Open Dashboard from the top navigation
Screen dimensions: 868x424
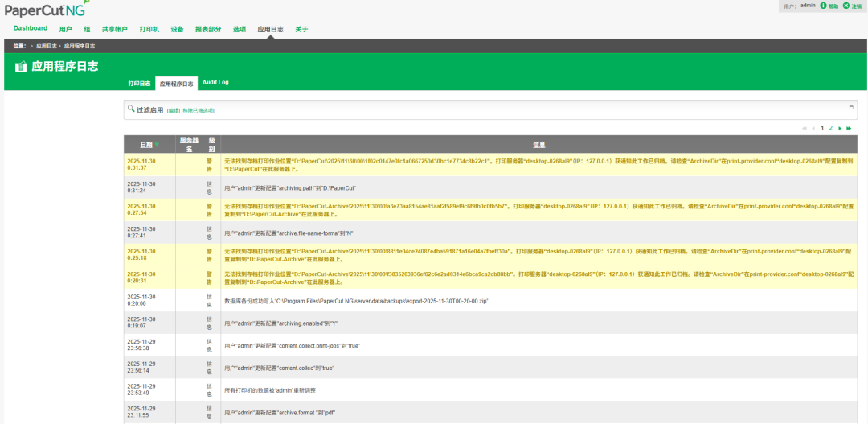click(31, 28)
